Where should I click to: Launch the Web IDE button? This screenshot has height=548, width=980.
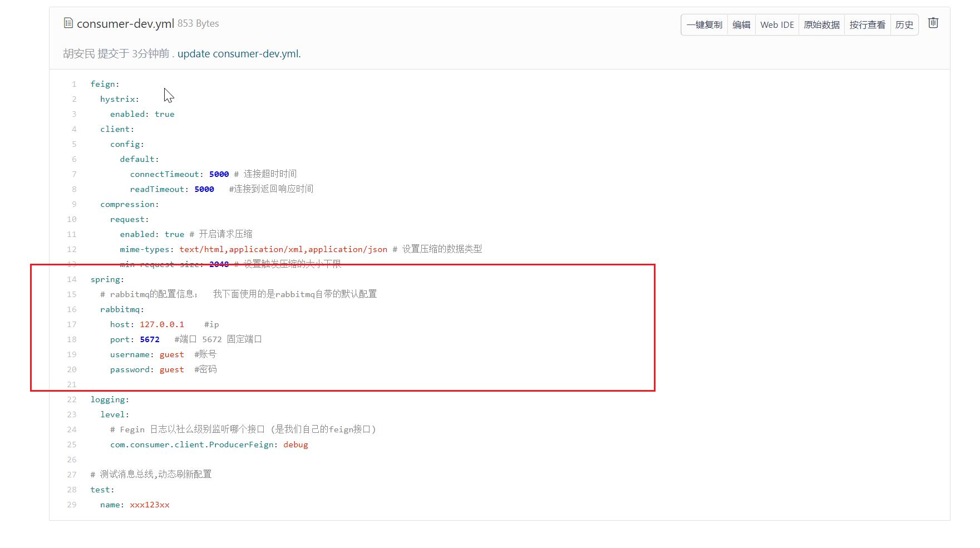[x=777, y=24]
